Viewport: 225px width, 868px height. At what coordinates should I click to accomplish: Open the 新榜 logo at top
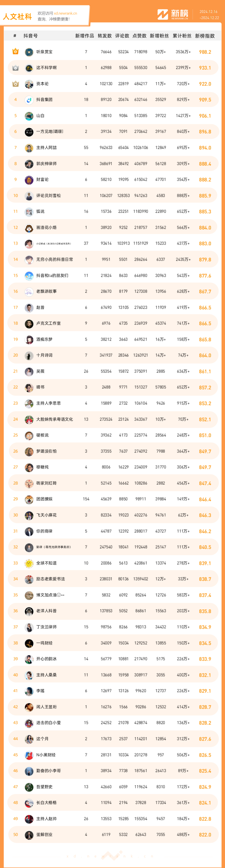[173, 14]
